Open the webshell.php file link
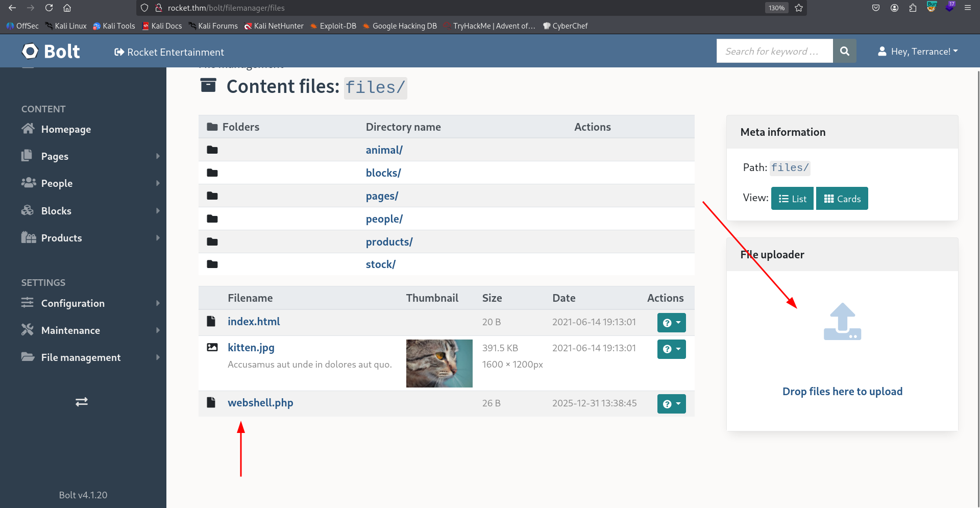The width and height of the screenshot is (980, 508). tap(260, 402)
